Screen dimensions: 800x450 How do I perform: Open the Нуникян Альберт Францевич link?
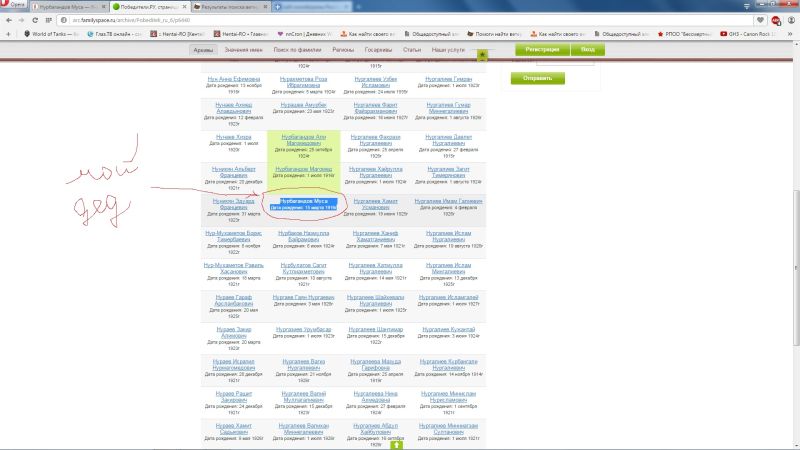click(234, 172)
